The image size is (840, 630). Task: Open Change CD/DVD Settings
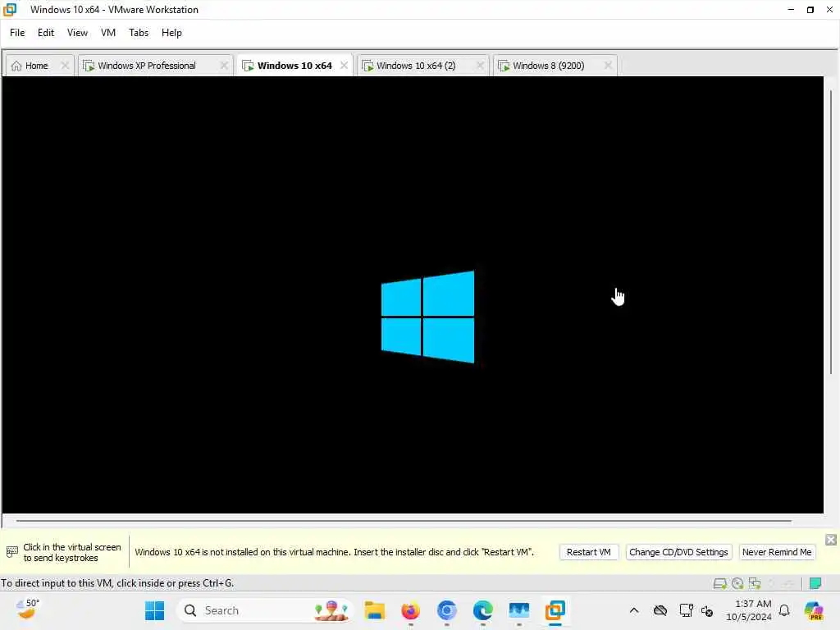click(678, 552)
